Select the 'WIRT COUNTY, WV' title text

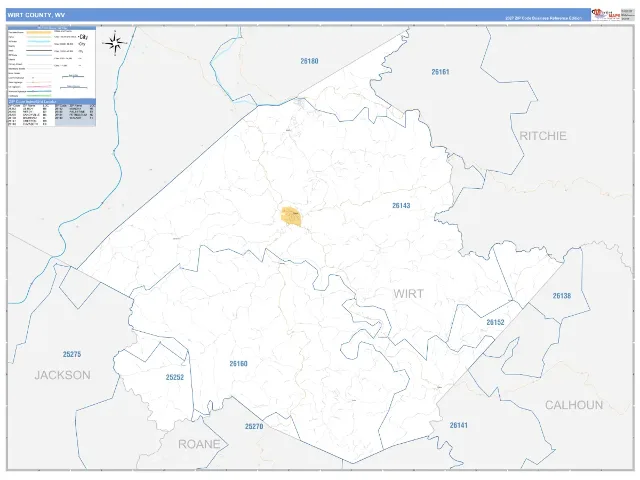[x=36, y=15]
